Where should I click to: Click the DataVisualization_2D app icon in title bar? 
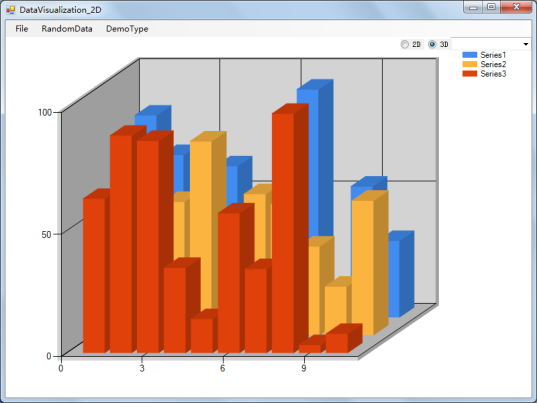pos(11,10)
